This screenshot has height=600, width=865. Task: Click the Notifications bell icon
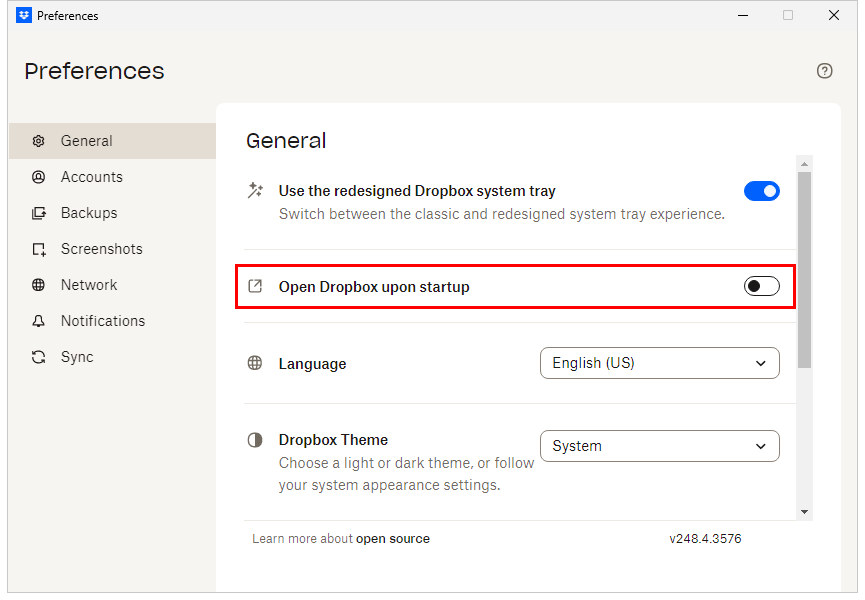[39, 321]
